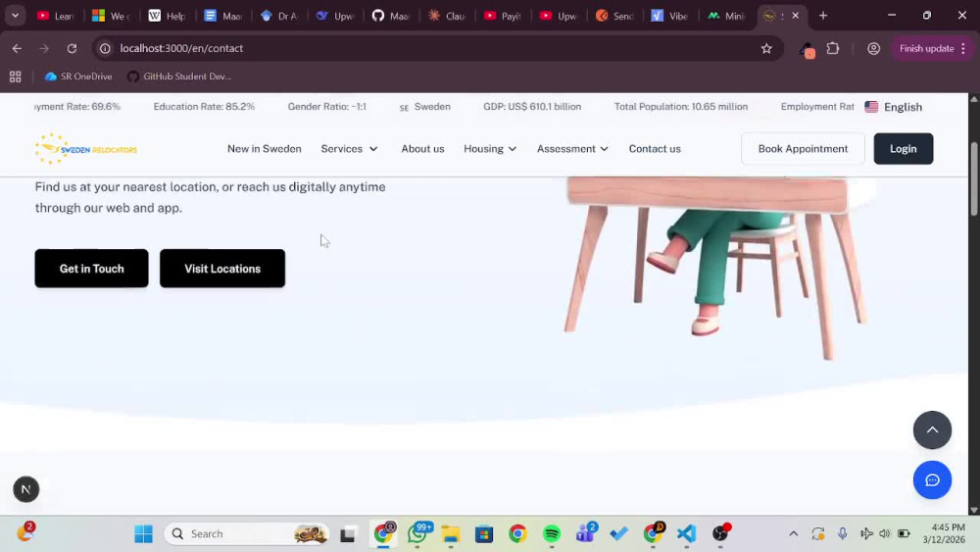The height and width of the screenshot is (552, 980).
Task: Switch to the Vibe browser tab
Action: click(x=670, y=16)
